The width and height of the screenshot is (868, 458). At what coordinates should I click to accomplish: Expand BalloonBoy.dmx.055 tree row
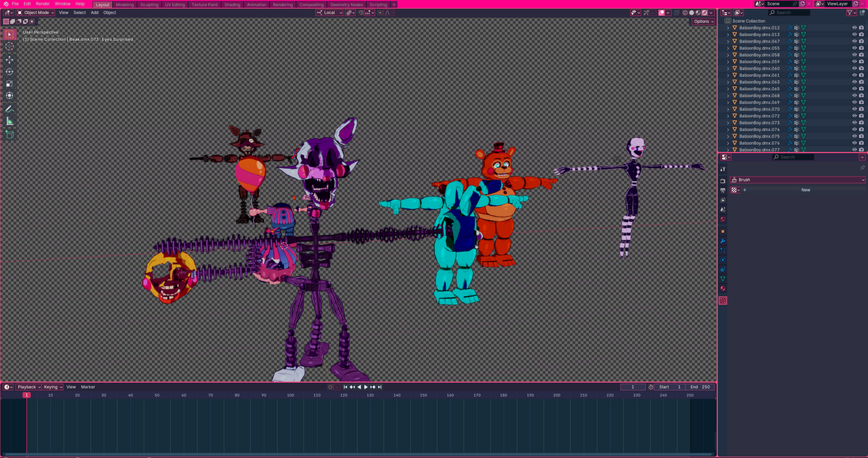pyautogui.click(x=728, y=48)
